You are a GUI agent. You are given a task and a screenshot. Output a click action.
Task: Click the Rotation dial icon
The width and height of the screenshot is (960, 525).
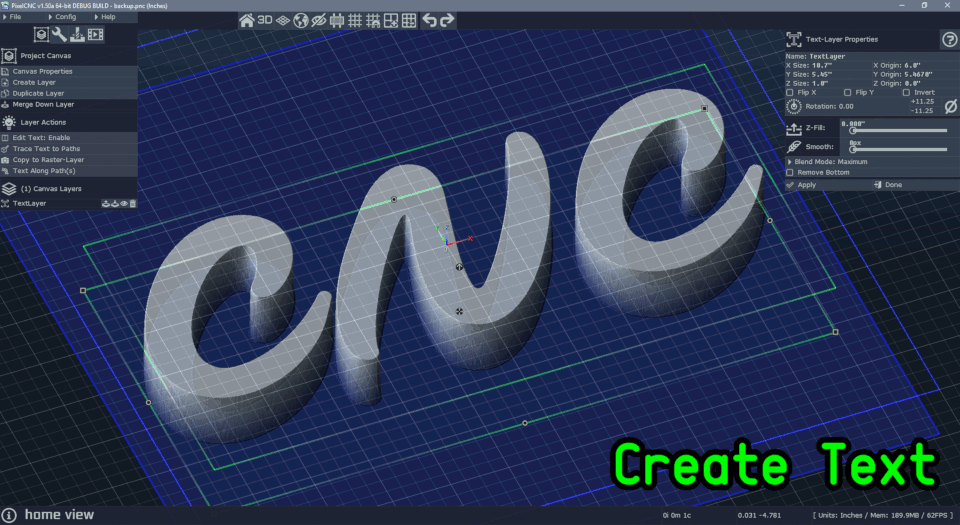793,106
